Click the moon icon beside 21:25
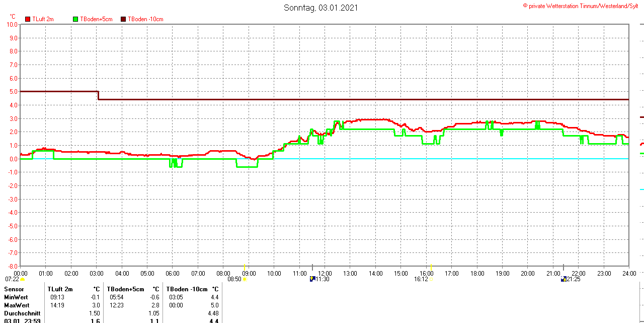 [x=563, y=279]
